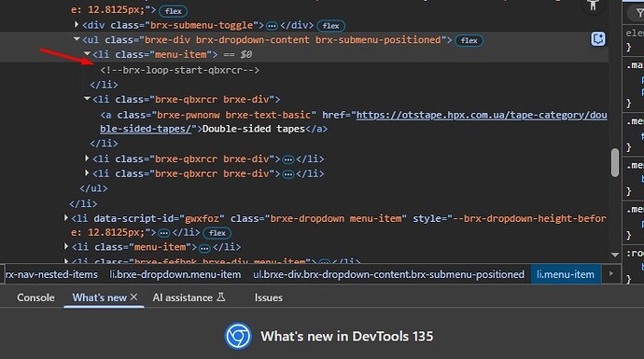Select ul.brxe-div breadcrumb item
644x359 pixels.
tap(388, 274)
